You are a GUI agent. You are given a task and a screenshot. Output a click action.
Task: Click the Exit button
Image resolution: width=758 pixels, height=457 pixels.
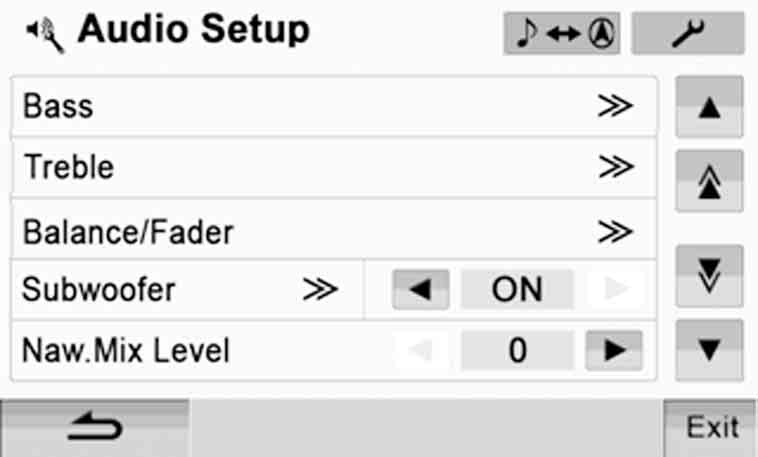click(x=712, y=428)
